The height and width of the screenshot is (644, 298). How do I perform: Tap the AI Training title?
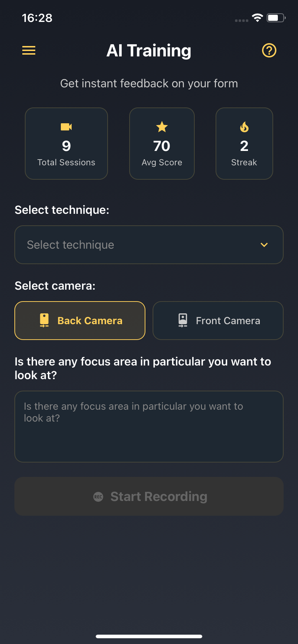(149, 50)
